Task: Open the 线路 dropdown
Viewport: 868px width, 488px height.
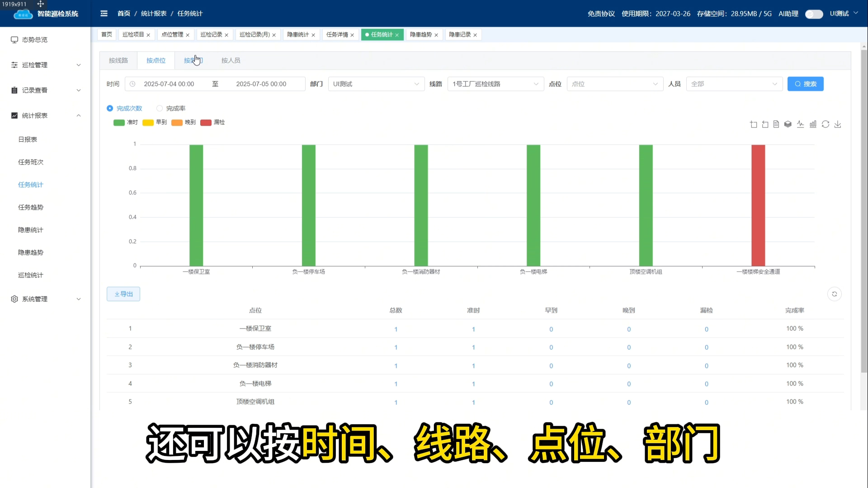Action: 495,84
